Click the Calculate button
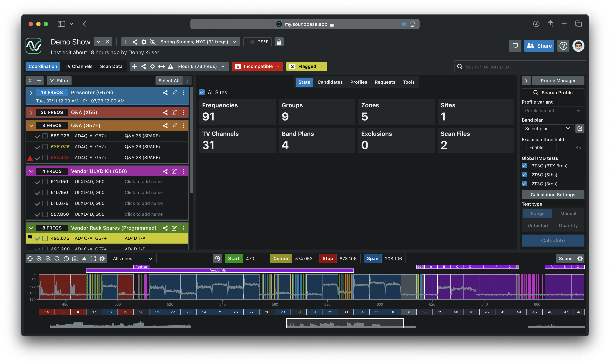The image size is (610, 364). click(x=553, y=240)
